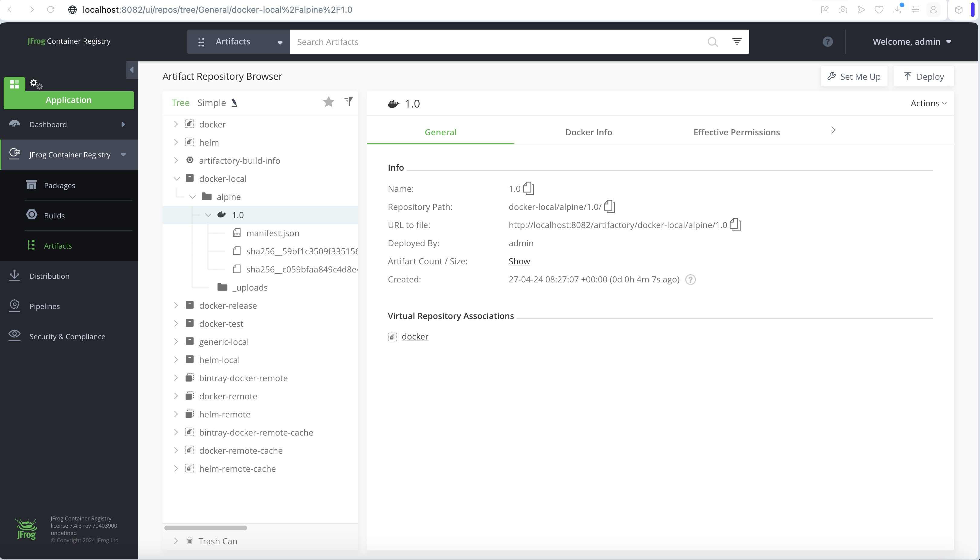Switch to Effective Permissions tab
Screen dimensions: 980x560
pyautogui.click(x=737, y=132)
